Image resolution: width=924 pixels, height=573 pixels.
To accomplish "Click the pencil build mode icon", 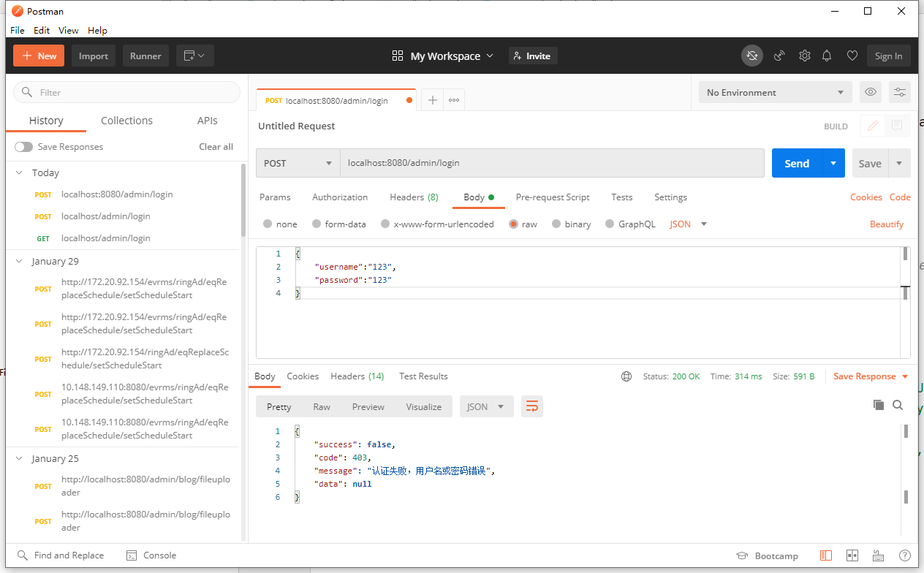I will pos(872,126).
